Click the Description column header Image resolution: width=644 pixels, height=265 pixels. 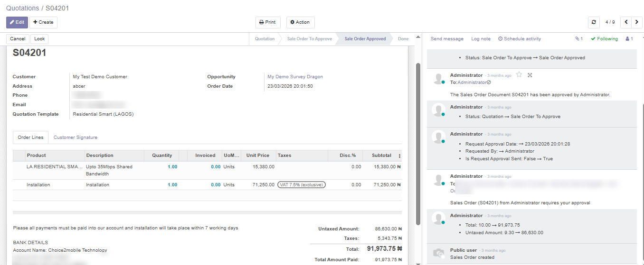point(114,155)
